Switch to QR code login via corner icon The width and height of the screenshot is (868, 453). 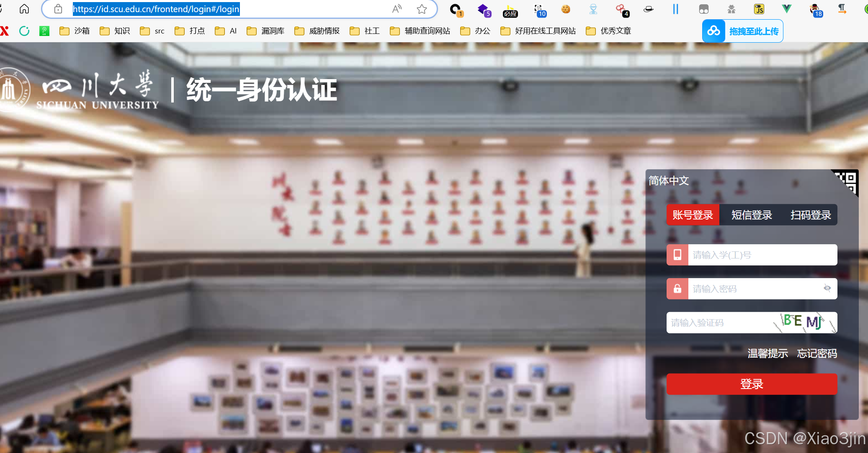pos(847,182)
